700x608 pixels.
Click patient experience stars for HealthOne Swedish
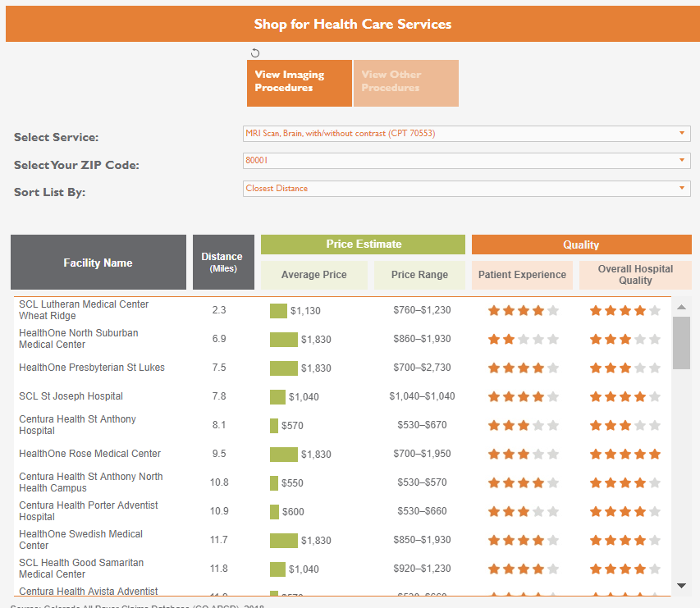tap(523, 540)
